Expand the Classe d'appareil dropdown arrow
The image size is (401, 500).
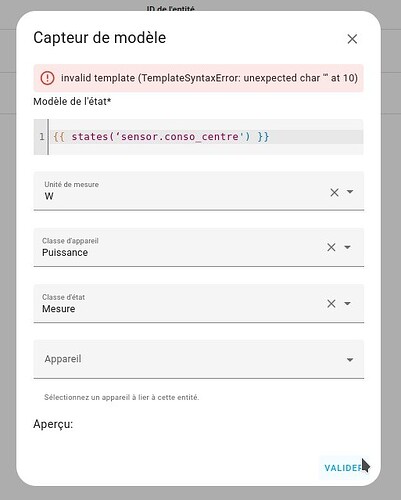[347, 247]
